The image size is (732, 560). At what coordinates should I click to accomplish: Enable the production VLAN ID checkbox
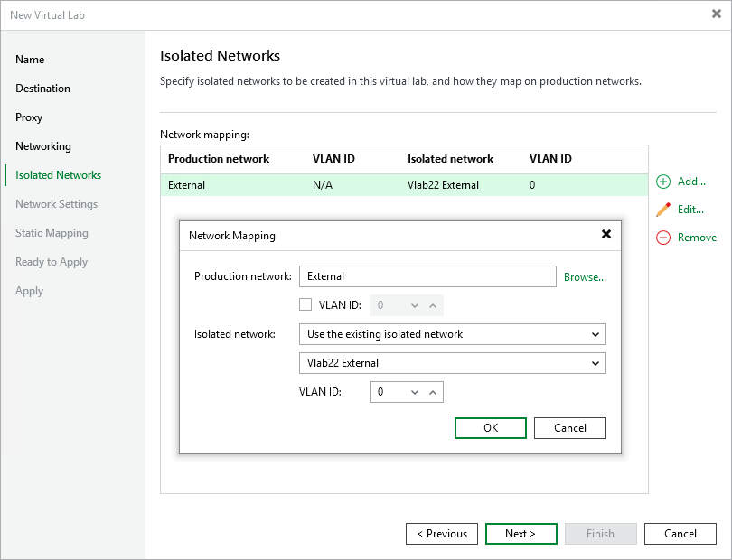(305, 304)
